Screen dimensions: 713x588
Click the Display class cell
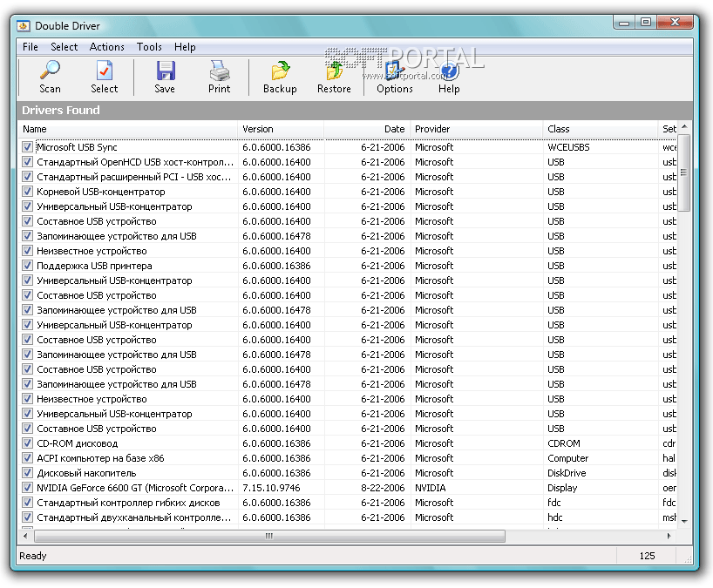[x=562, y=488]
